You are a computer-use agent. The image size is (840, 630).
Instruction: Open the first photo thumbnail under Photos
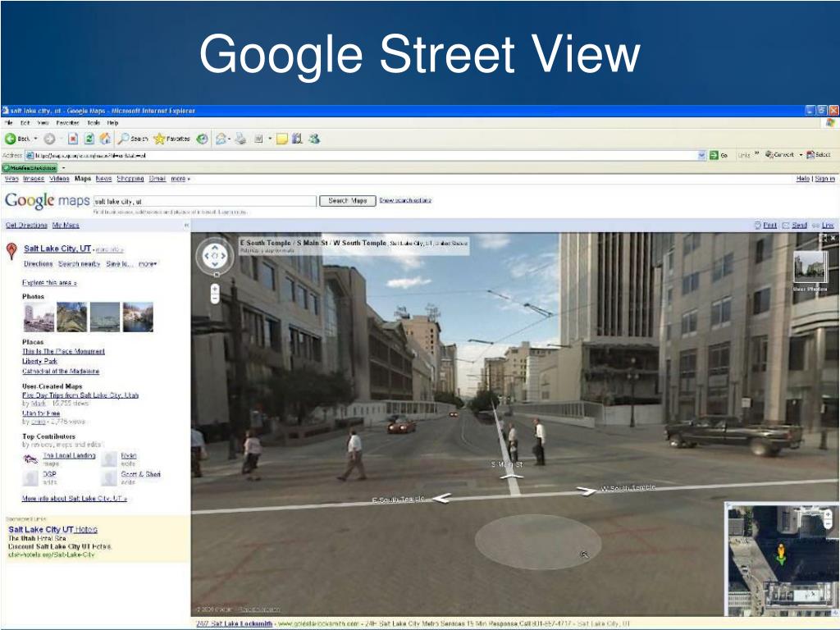point(39,317)
